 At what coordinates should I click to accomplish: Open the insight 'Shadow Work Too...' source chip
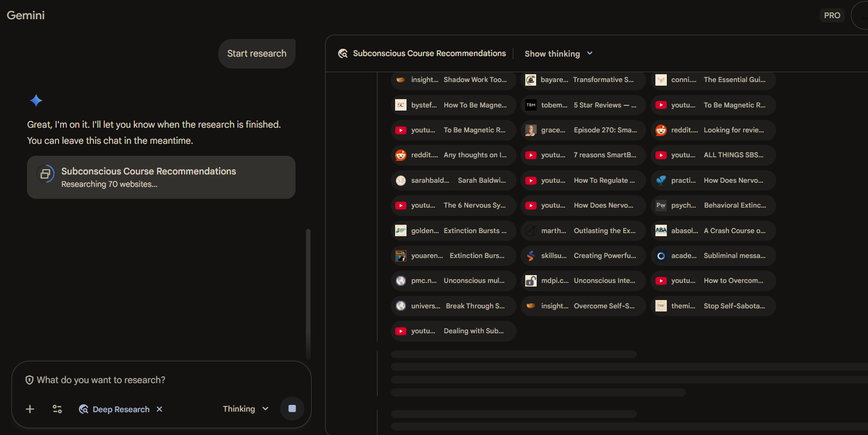453,80
